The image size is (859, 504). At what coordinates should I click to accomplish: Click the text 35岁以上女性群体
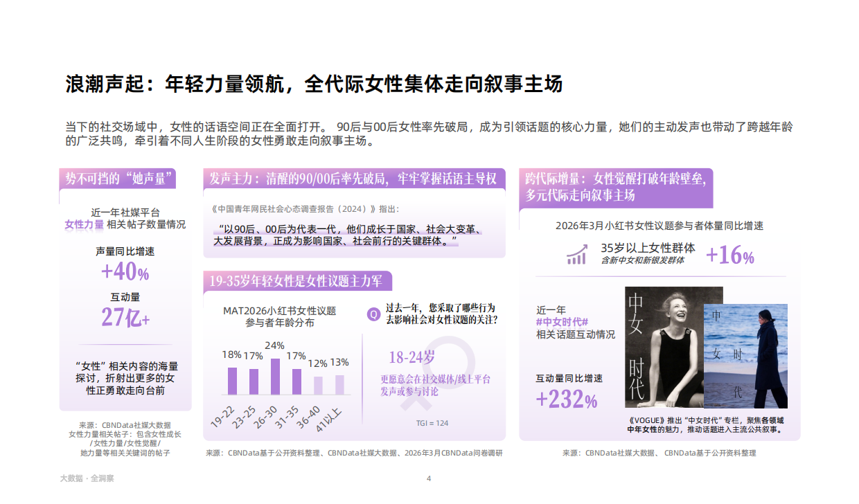tap(648, 248)
